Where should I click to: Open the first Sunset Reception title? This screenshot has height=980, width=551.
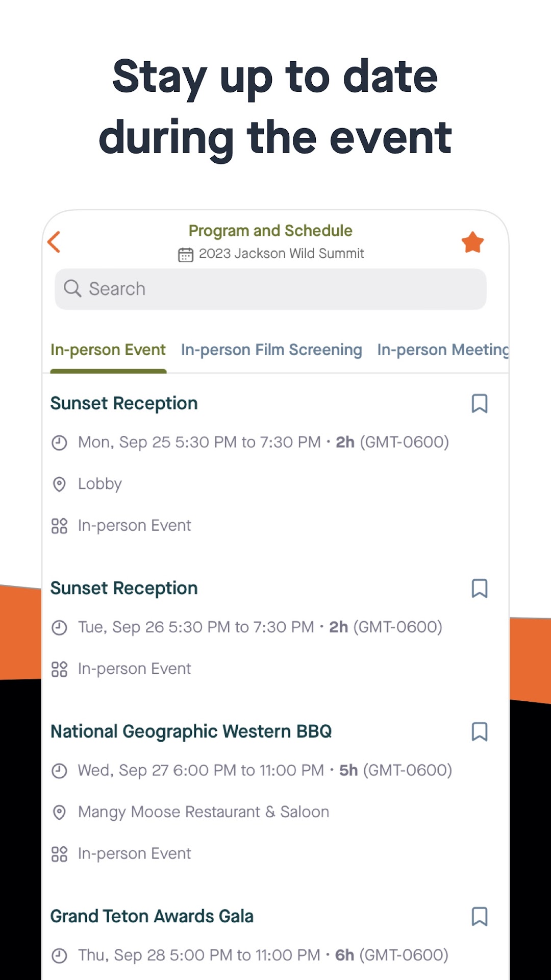coord(124,403)
